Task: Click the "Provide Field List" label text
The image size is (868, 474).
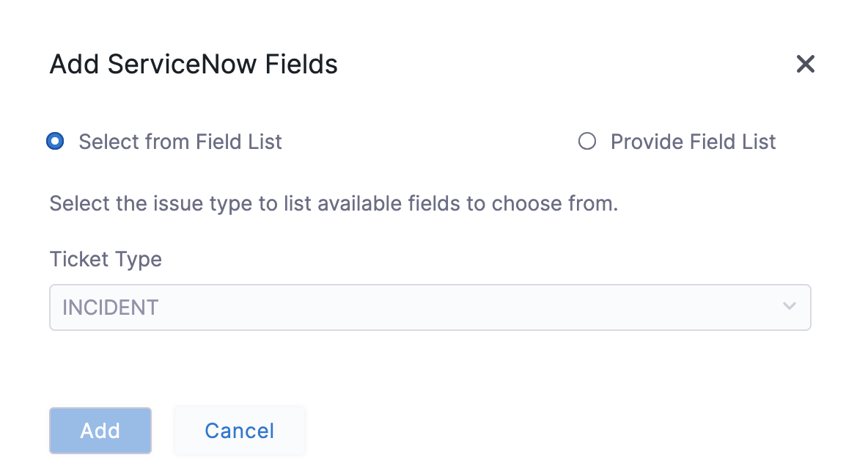Action: coord(693,142)
